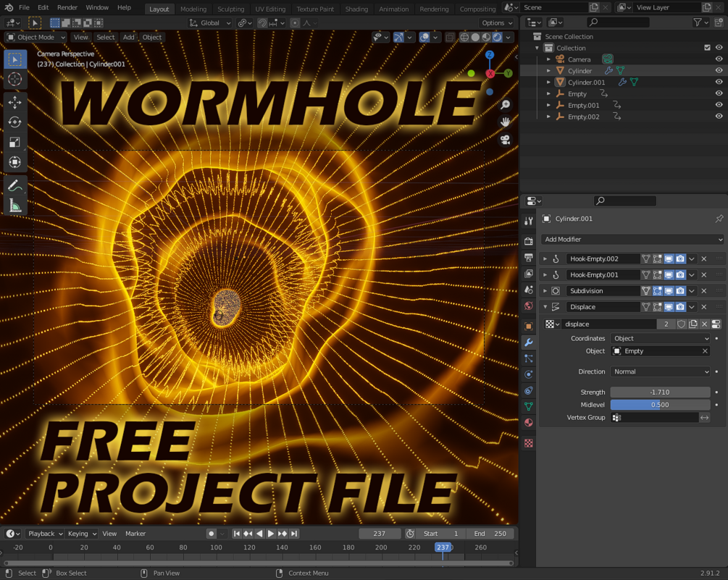Activate the Transform tool
The height and width of the screenshot is (580, 728).
(x=15, y=162)
